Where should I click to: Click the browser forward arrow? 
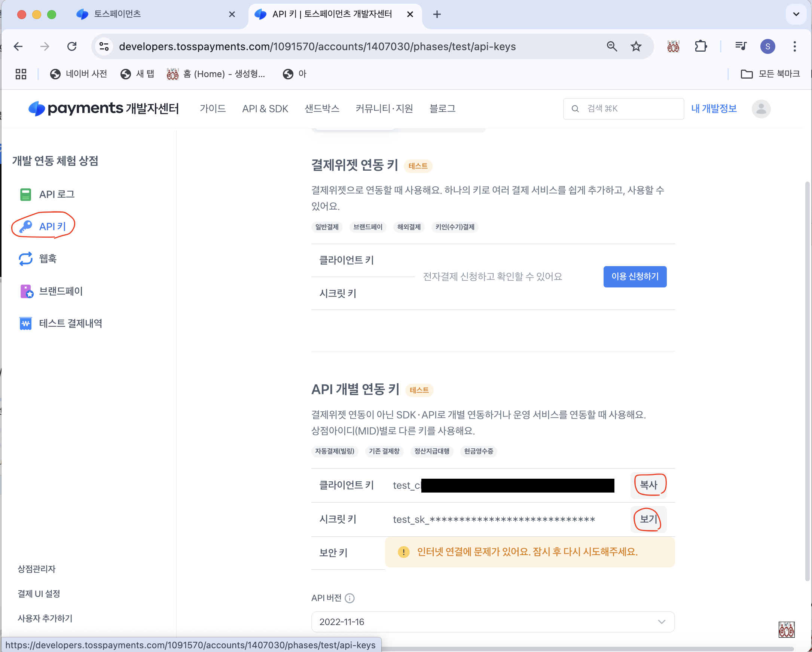(x=45, y=46)
